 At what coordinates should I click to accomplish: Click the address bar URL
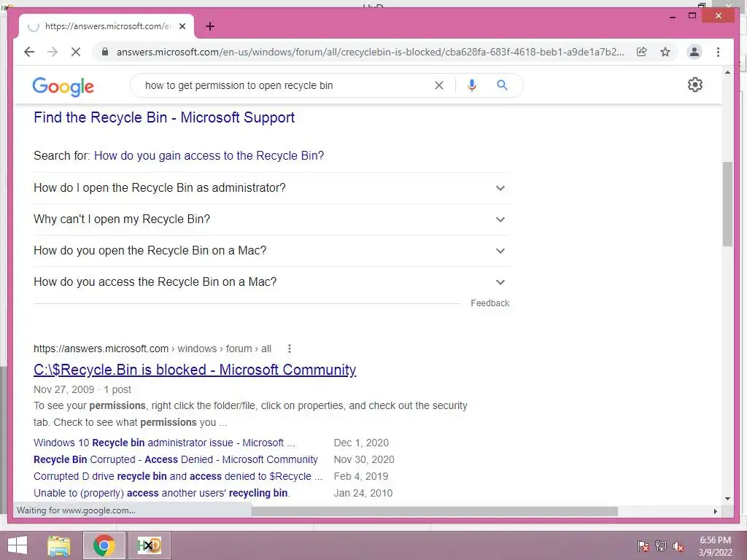[370, 52]
